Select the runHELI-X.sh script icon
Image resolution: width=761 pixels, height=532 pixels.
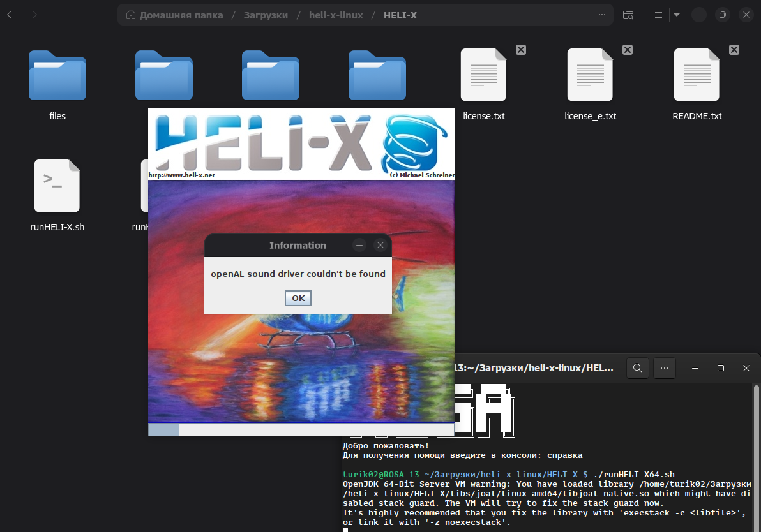[x=57, y=186]
